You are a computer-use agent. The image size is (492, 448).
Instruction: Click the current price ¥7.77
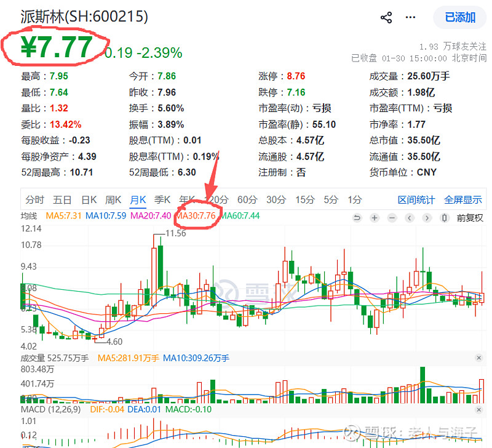[x=57, y=47]
